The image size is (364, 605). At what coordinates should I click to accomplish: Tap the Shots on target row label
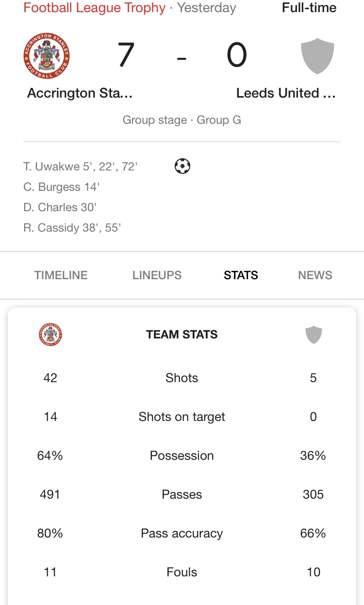pos(182,417)
